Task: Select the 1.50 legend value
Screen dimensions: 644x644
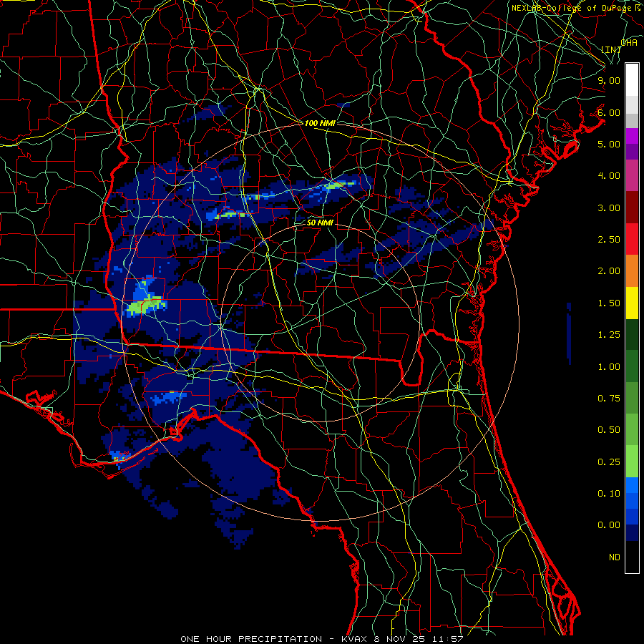Action: (x=609, y=303)
